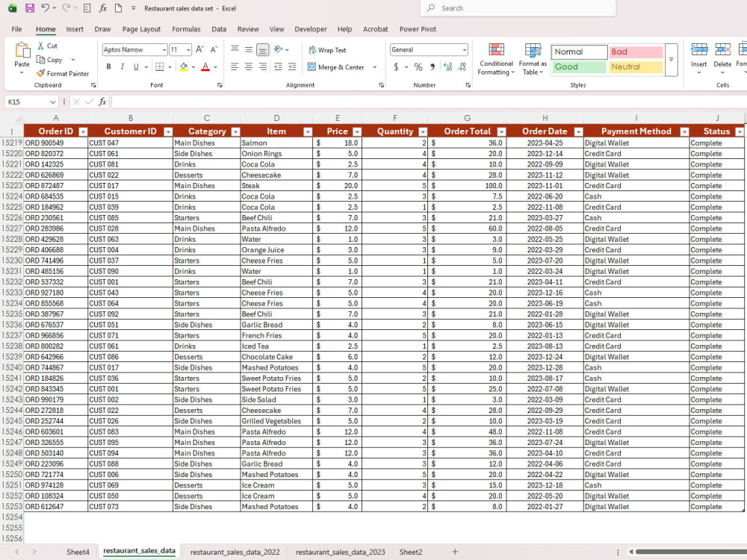Cut the selected cells
This screenshot has width=747, height=560.
[47, 46]
